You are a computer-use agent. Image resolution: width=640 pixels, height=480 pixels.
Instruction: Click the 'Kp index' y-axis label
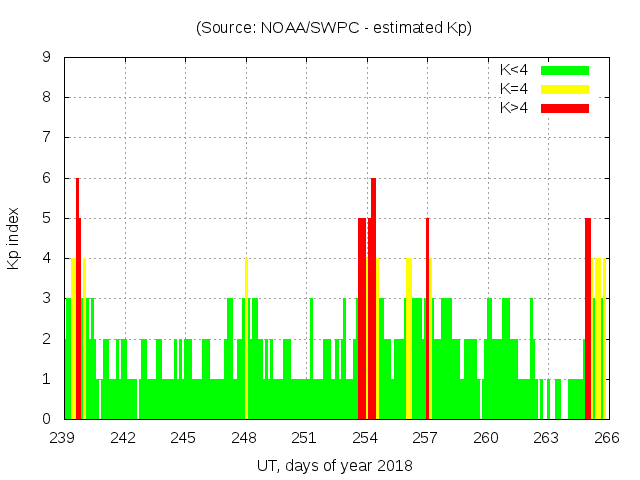point(14,238)
